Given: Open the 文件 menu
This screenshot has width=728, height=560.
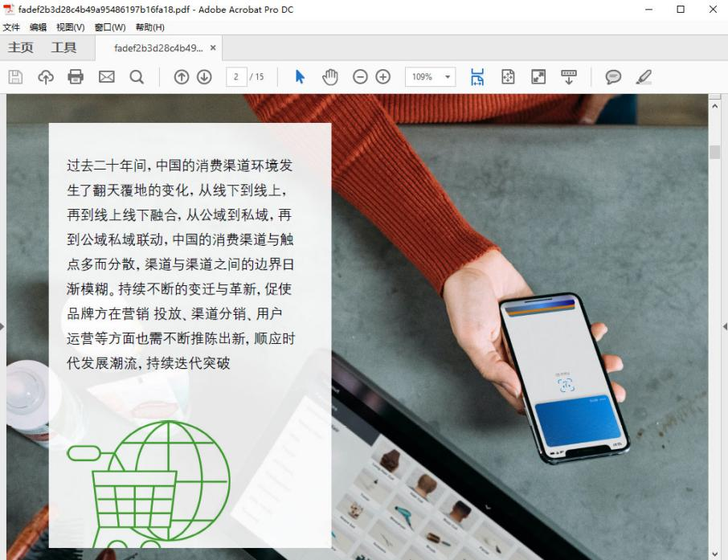Looking at the screenshot, I should pos(11,27).
